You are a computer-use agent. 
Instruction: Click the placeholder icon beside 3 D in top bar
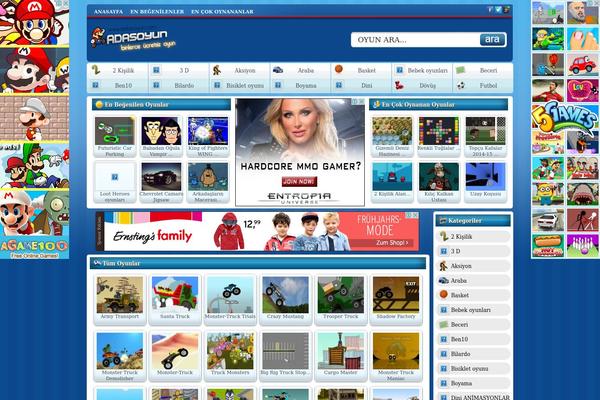click(156, 70)
